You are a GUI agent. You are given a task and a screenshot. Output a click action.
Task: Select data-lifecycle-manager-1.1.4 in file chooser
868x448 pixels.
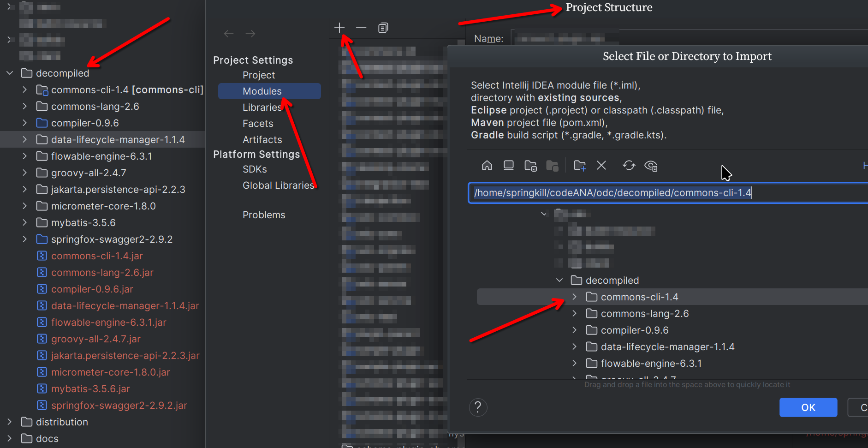pyautogui.click(x=667, y=346)
